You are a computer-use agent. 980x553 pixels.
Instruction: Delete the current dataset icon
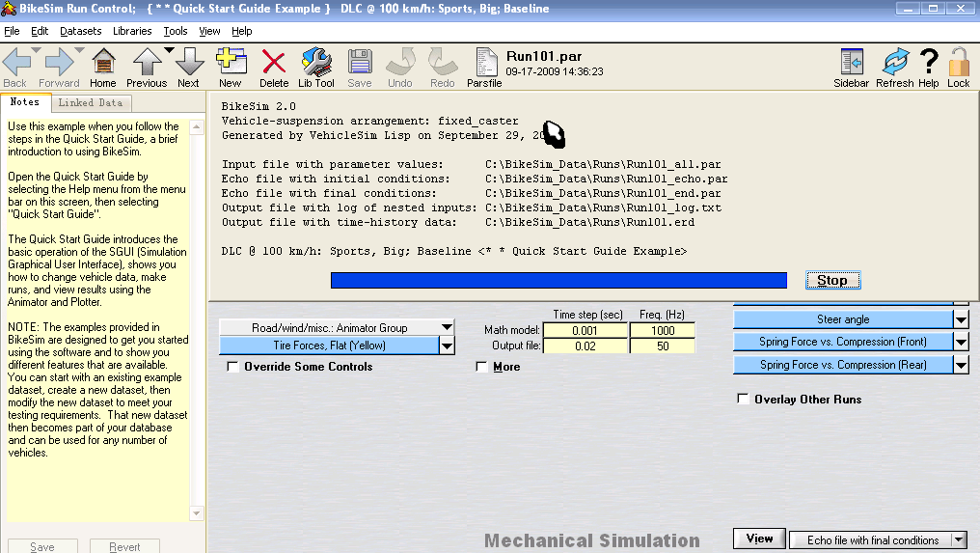(x=274, y=63)
